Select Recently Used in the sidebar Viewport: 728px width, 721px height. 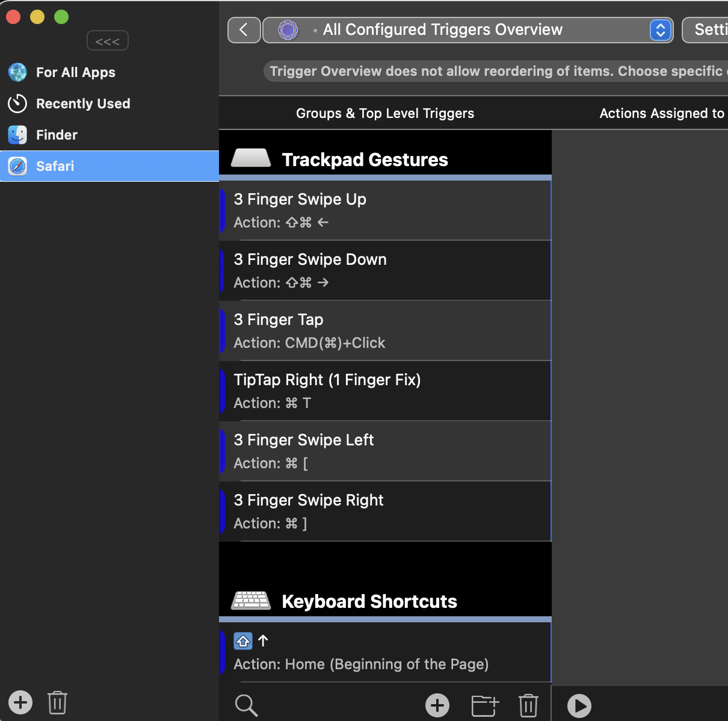82,104
